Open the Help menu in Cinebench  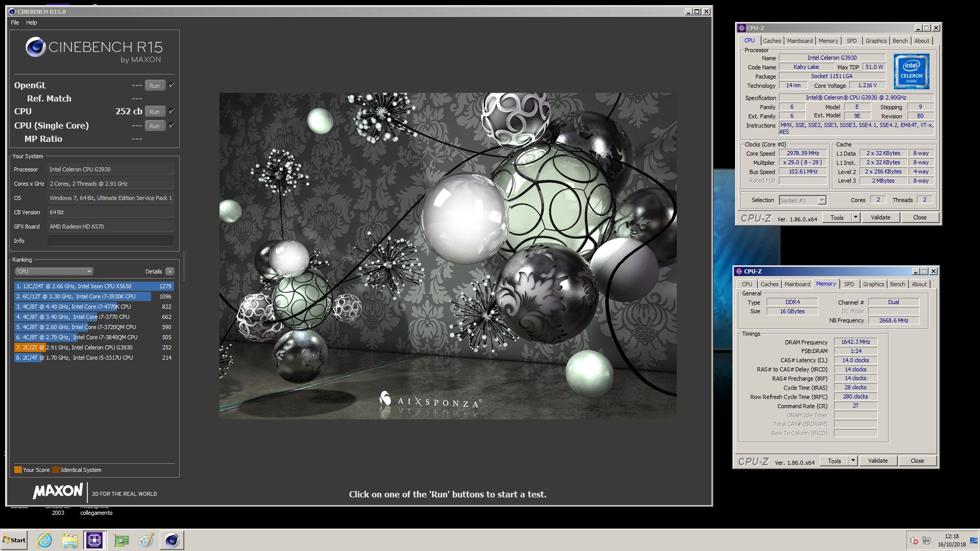click(x=32, y=22)
